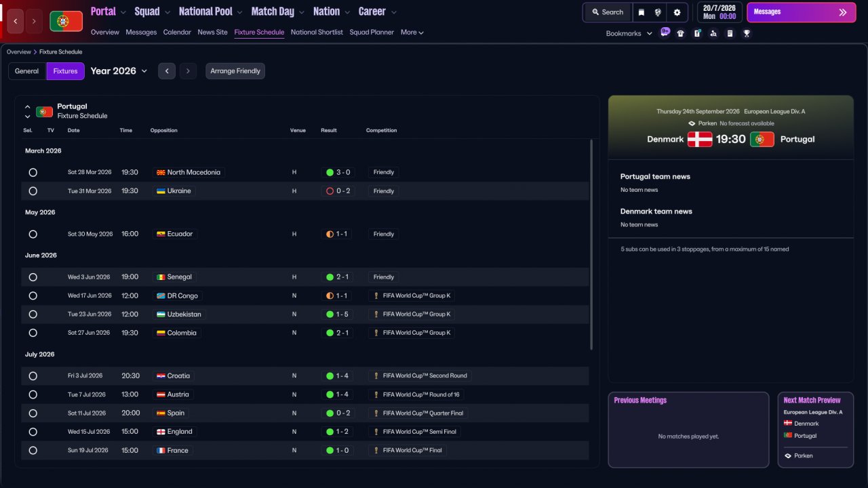Open the Squad Planner tab

372,33
